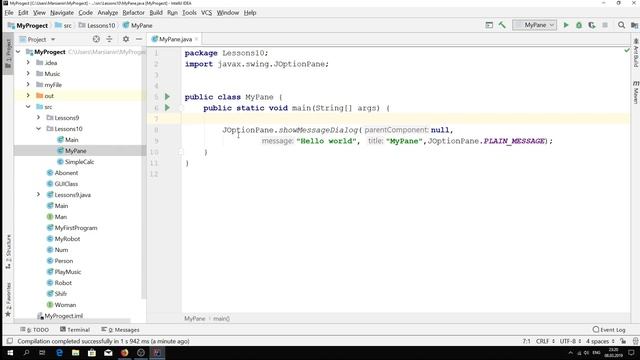This screenshot has height=360, width=640.
Task: Open the TODO tool window
Action: pyautogui.click(x=34, y=329)
